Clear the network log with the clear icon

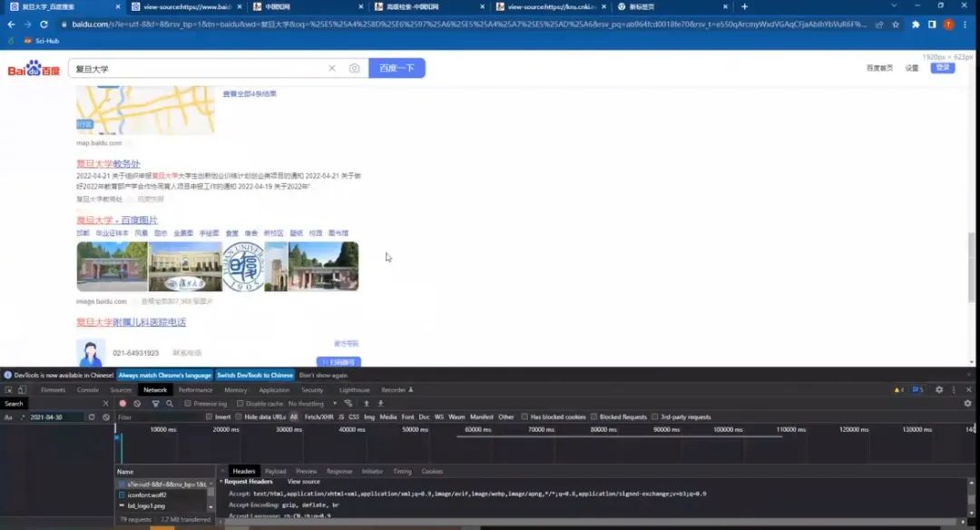point(137,404)
